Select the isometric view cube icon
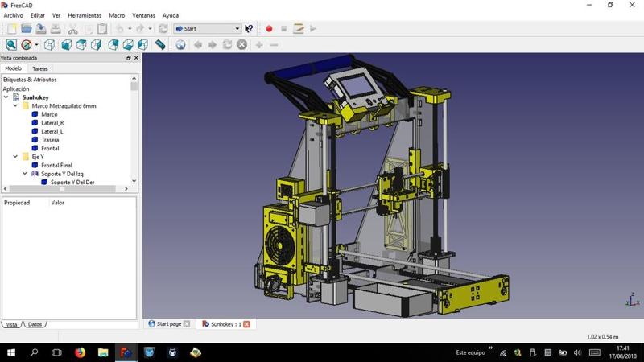Screen dimensions: 644x362 pyautogui.click(x=49, y=45)
